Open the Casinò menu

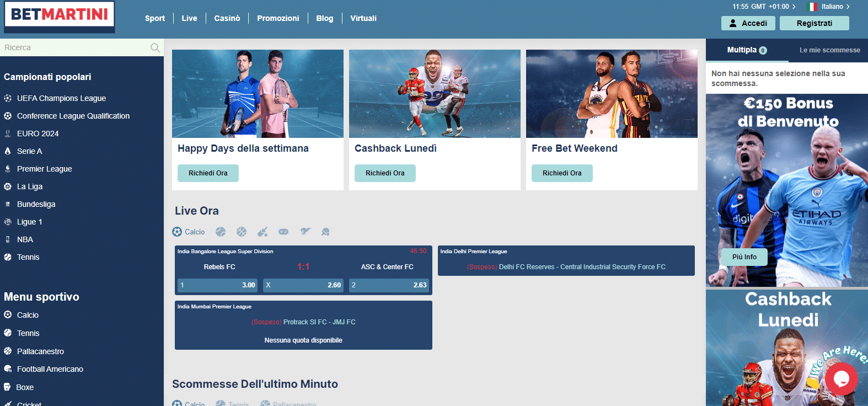(227, 18)
